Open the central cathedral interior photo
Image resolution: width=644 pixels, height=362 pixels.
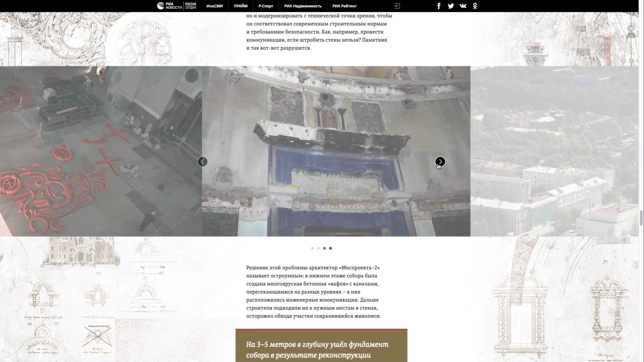click(x=336, y=151)
